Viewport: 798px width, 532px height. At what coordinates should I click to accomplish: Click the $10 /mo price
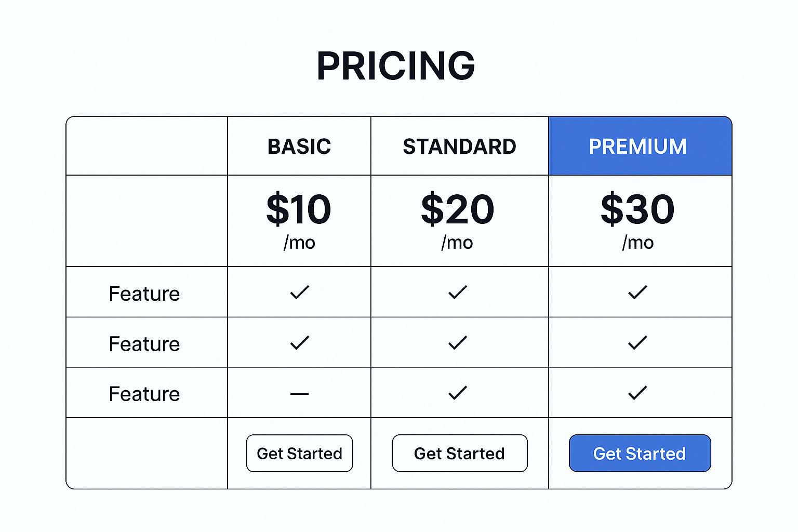299,221
